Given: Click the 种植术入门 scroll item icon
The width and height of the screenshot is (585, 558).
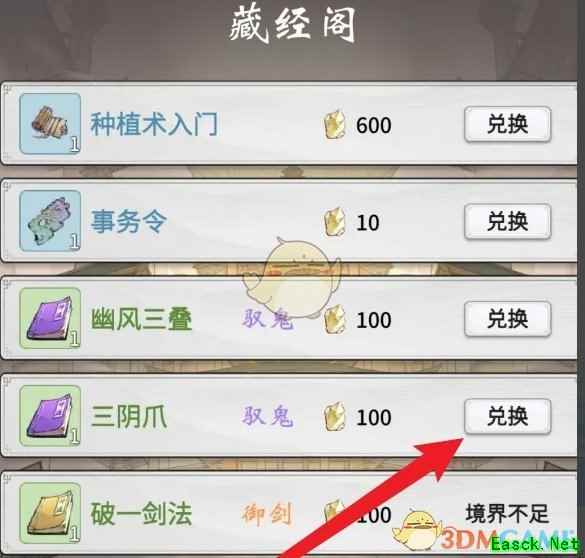Looking at the screenshot, I should [x=50, y=123].
